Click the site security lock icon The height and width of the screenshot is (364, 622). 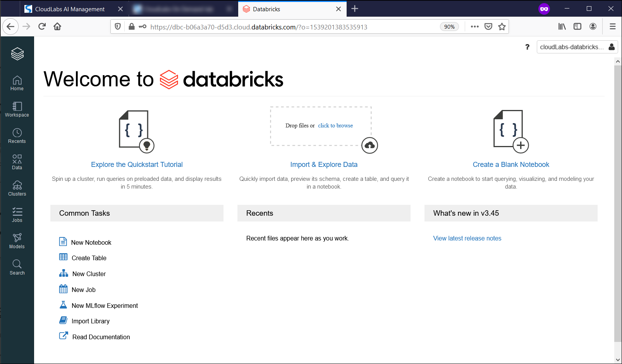132,27
